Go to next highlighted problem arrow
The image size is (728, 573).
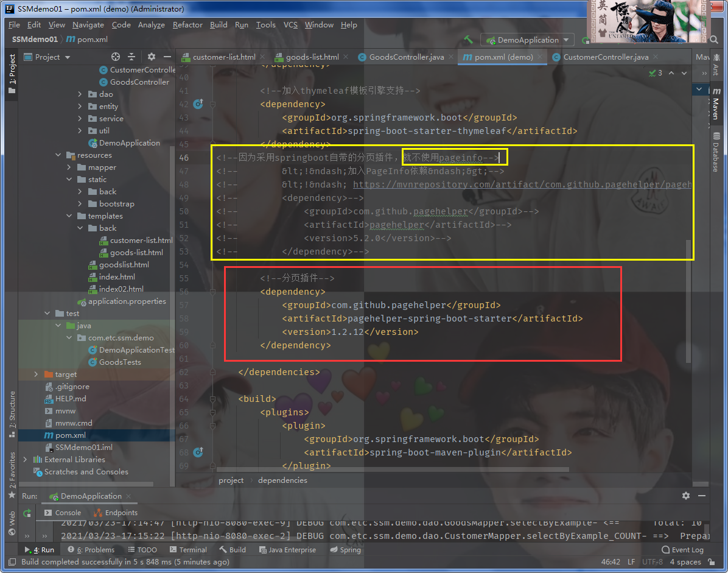tap(684, 73)
